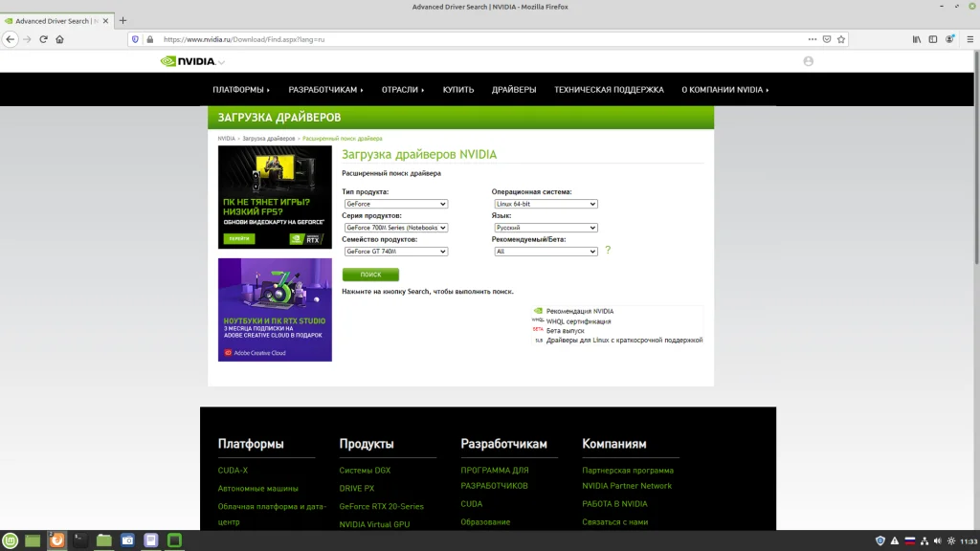Open the page actions three-dot menu
The image size is (980, 551).
coord(812,39)
